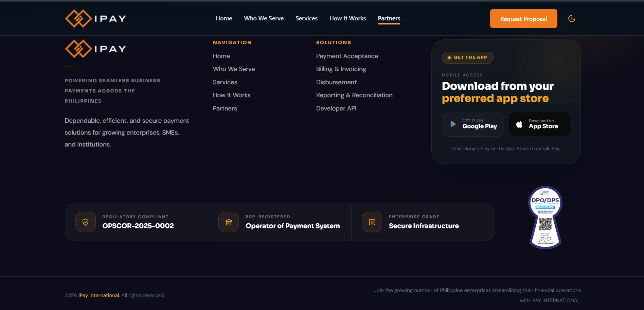Click the iPay logo in the header
The width and height of the screenshot is (644, 310).
[95, 18]
